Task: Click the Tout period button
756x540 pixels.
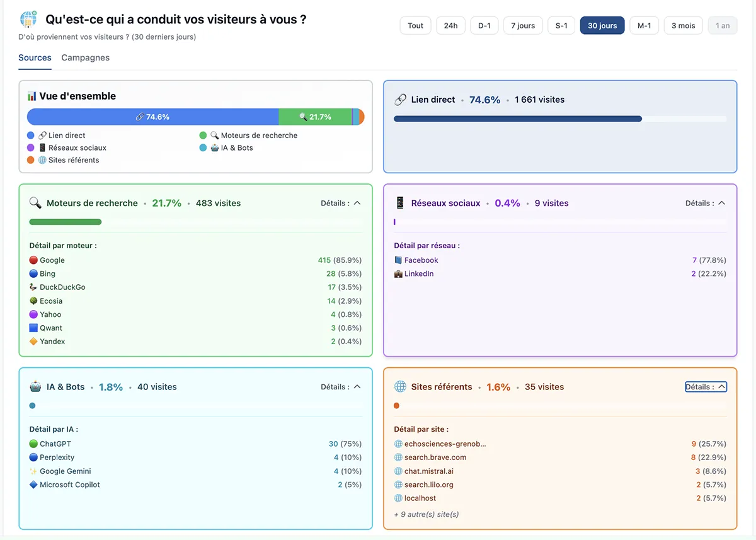Action: pyautogui.click(x=415, y=26)
